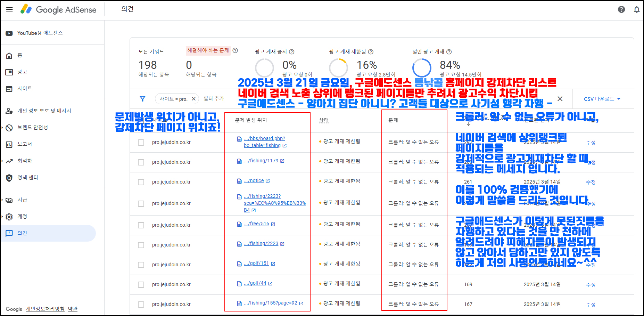The height and width of the screenshot is (316, 644).
Task: Remove the 사이트 = pro. filter chip
Action: click(x=194, y=99)
